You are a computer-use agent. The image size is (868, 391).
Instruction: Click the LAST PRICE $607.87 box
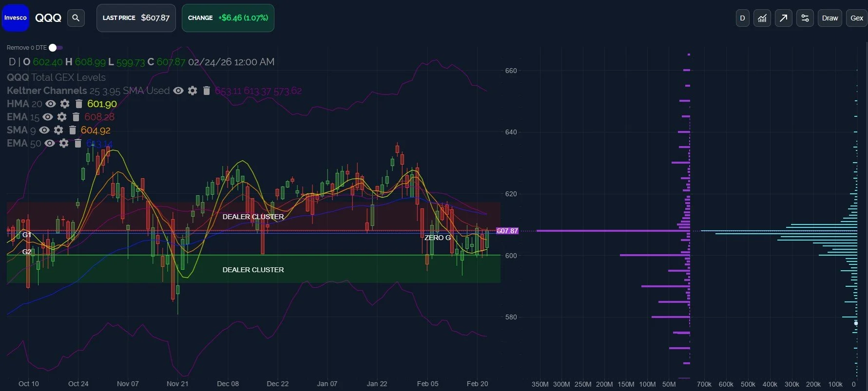[136, 18]
